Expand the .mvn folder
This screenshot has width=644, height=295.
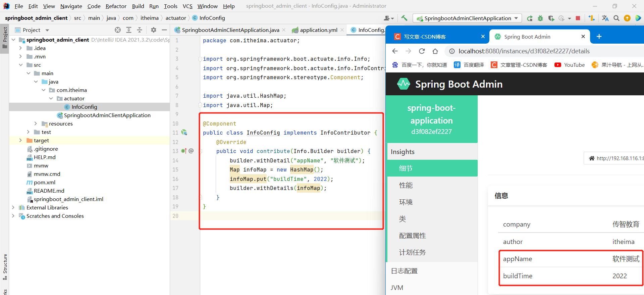pos(20,56)
